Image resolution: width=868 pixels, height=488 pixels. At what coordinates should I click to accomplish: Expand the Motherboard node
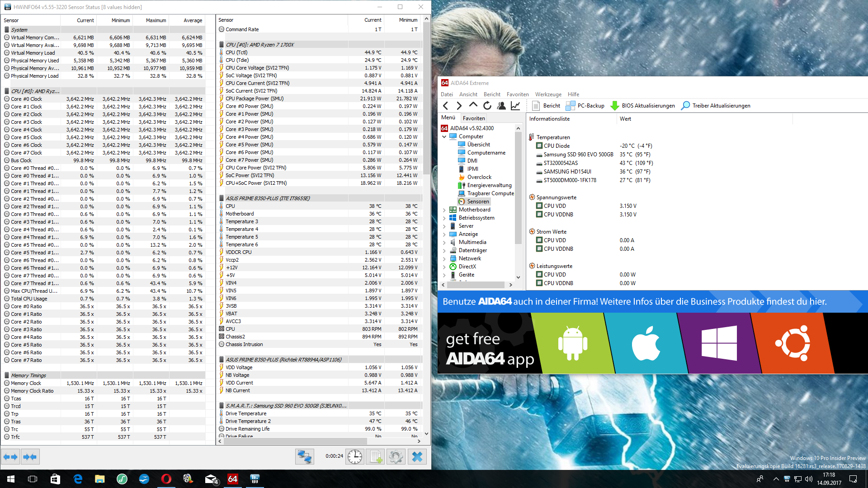(444, 210)
